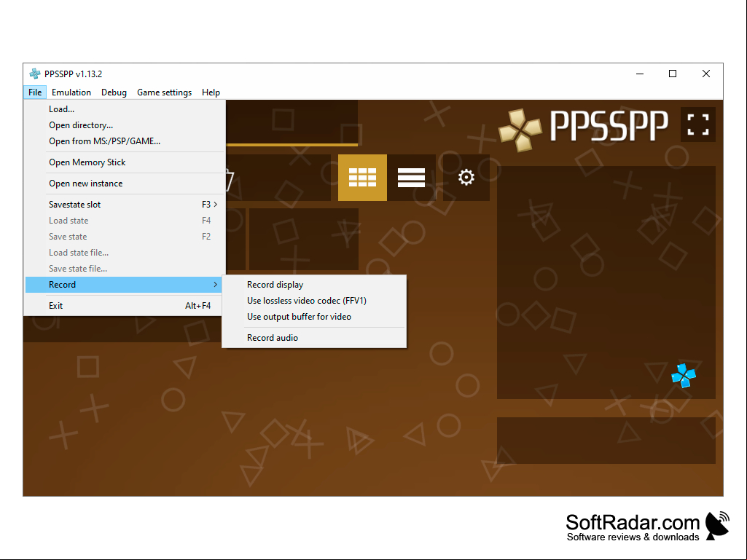Expand the Record submenu arrow
This screenshot has height=560, width=747.
(215, 285)
